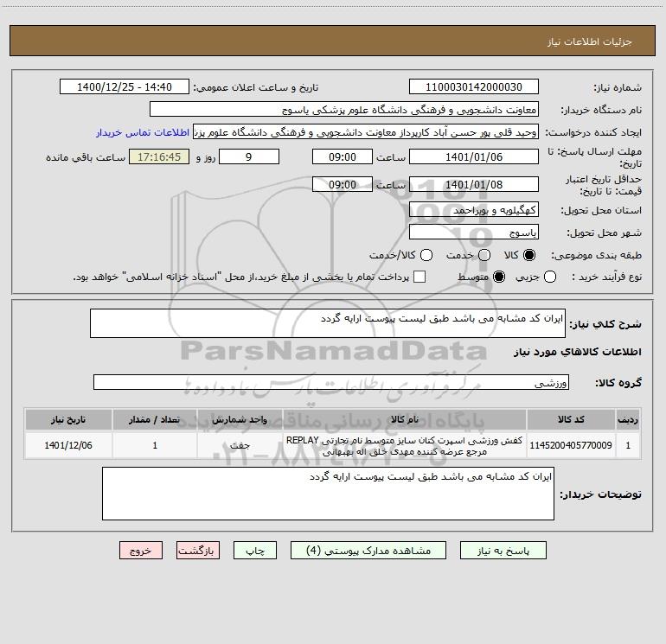Image resolution: width=666 pixels, height=644 pixels.
Task: Click the توضیحات خریدار text area
Action: tap(328, 494)
